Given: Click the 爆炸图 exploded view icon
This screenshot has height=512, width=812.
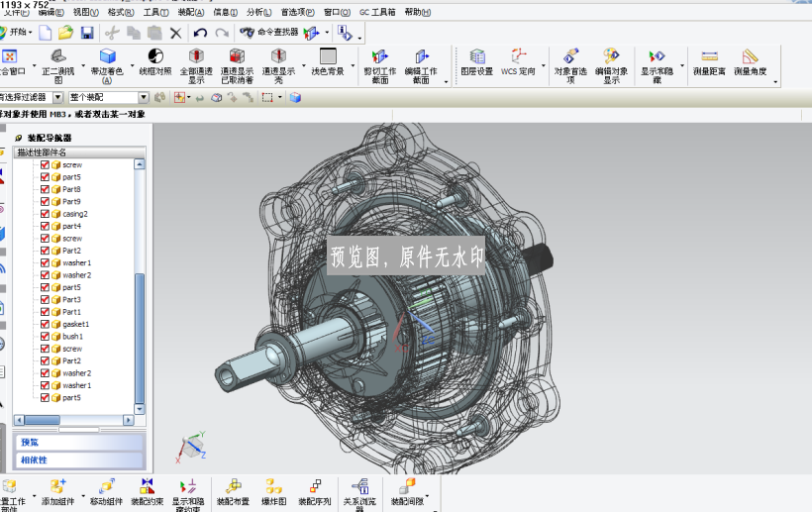Looking at the screenshot, I should (274, 492).
